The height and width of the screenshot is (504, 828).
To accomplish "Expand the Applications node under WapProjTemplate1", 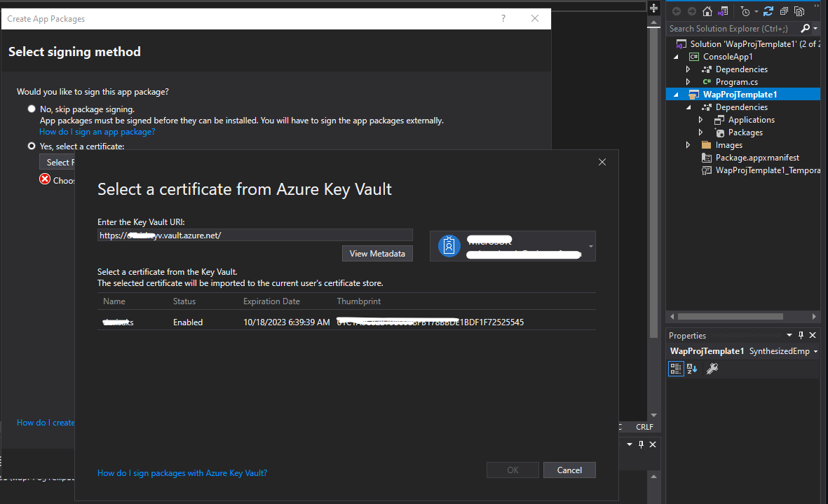I will [x=700, y=119].
